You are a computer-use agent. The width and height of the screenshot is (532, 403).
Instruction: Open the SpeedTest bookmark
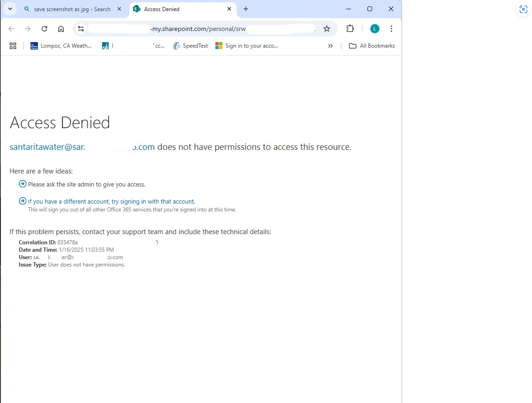(190, 45)
